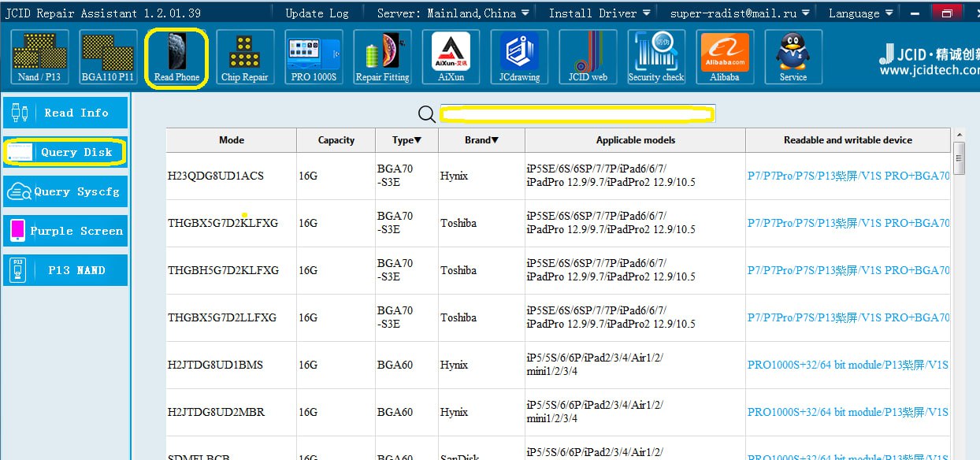Open device link for THGBX5G7D2KLFXG row

point(848,223)
